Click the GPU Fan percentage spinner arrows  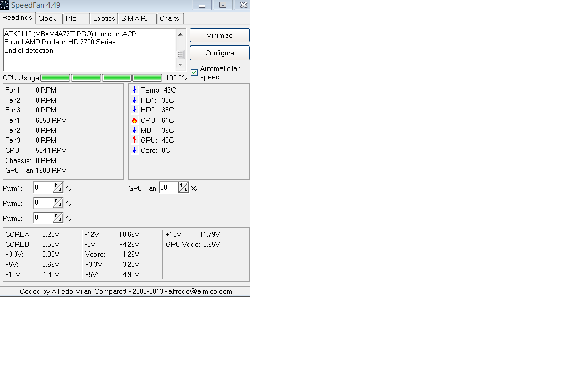point(183,188)
